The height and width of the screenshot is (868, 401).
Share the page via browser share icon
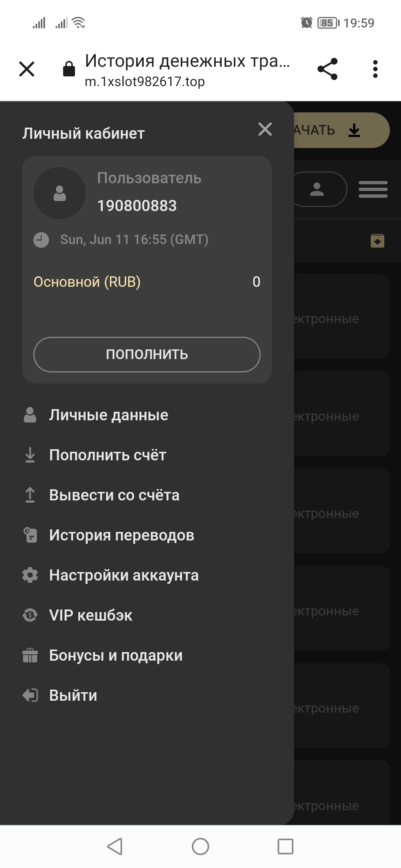[327, 69]
